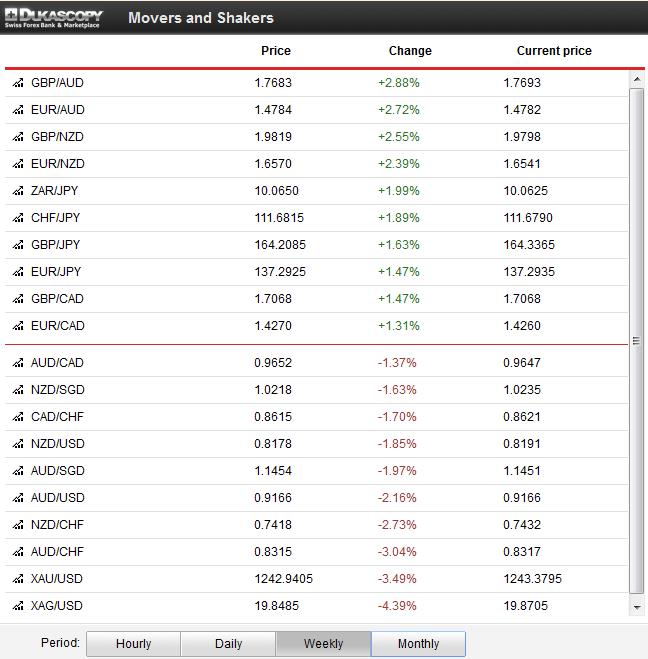Image resolution: width=648 pixels, height=659 pixels.
Task: Click the Current price column header
Action: point(554,51)
